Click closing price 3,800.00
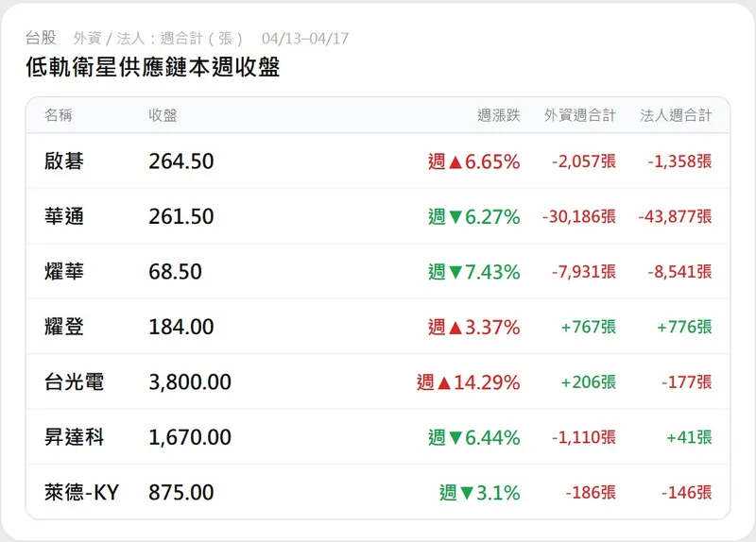This screenshot has height=542, width=756. pos(190,382)
